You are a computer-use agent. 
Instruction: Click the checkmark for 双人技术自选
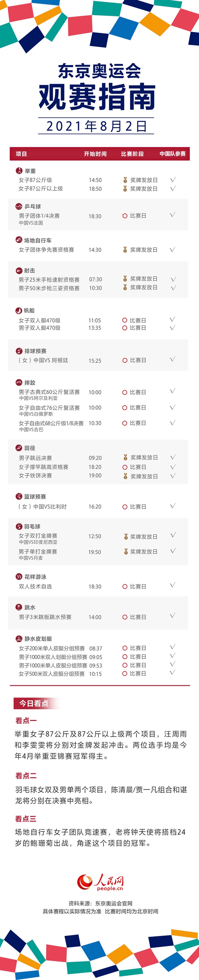coord(172,585)
